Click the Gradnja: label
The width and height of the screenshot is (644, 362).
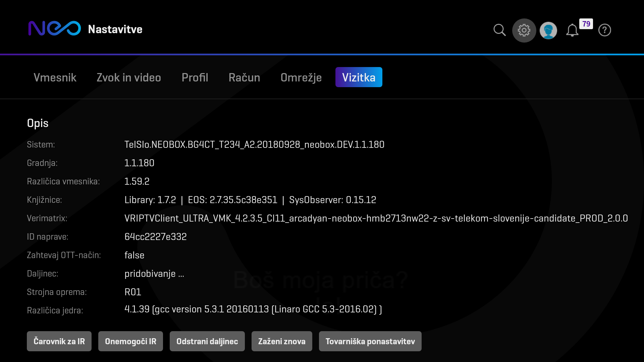[42, 163]
